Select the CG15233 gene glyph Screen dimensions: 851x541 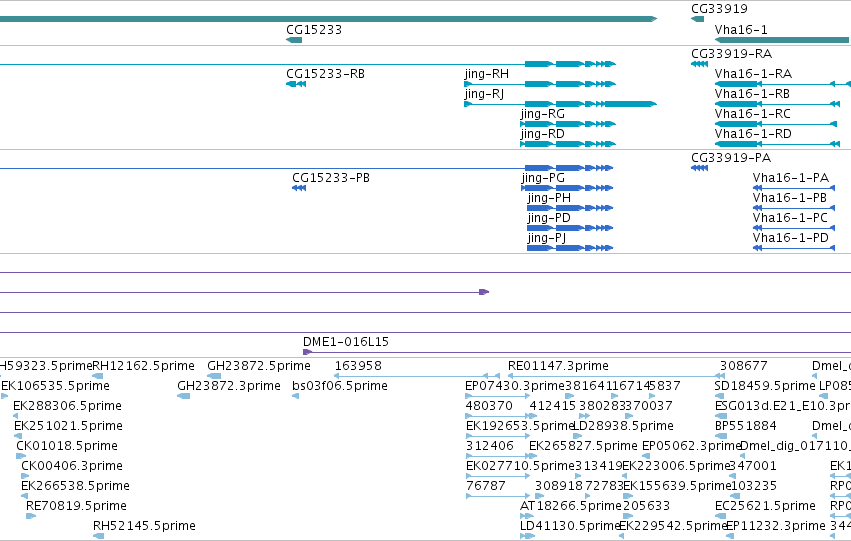point(294,40)
